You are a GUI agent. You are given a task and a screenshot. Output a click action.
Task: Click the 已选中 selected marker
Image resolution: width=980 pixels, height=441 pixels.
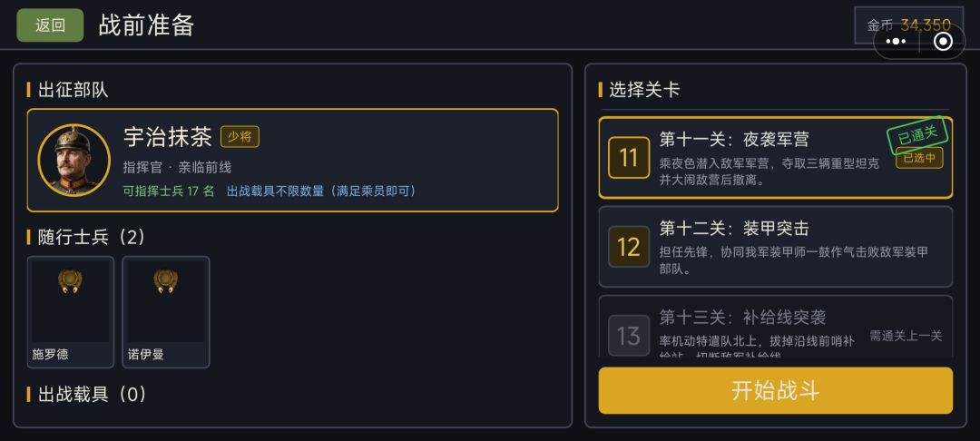(918, 158)
